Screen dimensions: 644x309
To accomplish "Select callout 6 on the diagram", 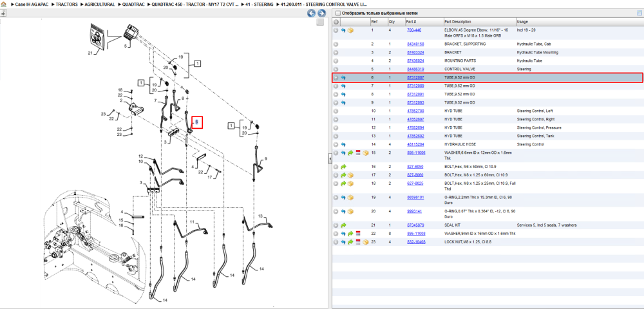I will (196, 122).
